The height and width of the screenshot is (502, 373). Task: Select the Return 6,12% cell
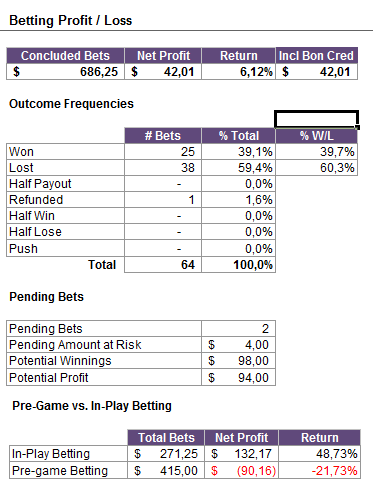(238, 72)
